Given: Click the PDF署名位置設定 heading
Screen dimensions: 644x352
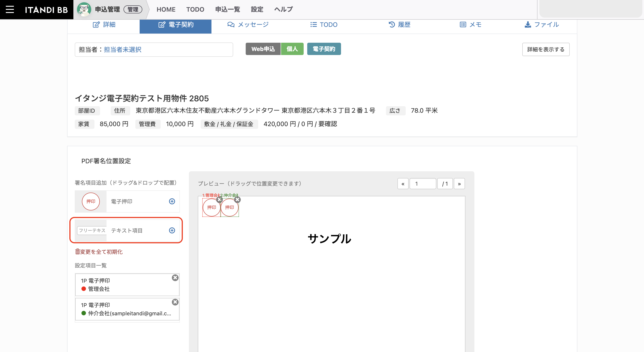Looking at the screenshot, I should [x=106, y=161].
